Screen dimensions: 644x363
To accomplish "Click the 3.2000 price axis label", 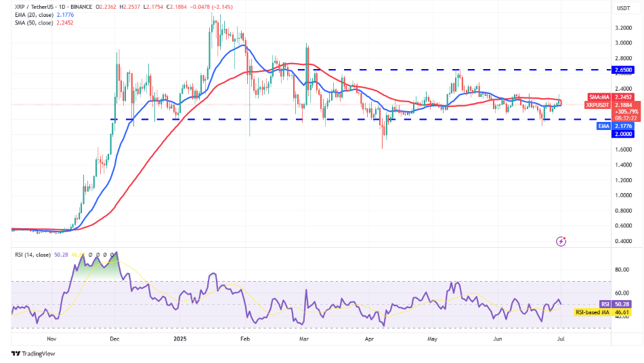I will [x=624, y=28].
